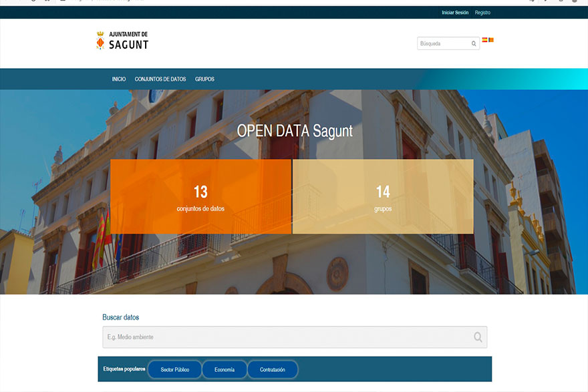Click the AJUNTAMENT DE SAGUNT logo text
Screen dimensions: 588x392
click(x=128, y=41)
